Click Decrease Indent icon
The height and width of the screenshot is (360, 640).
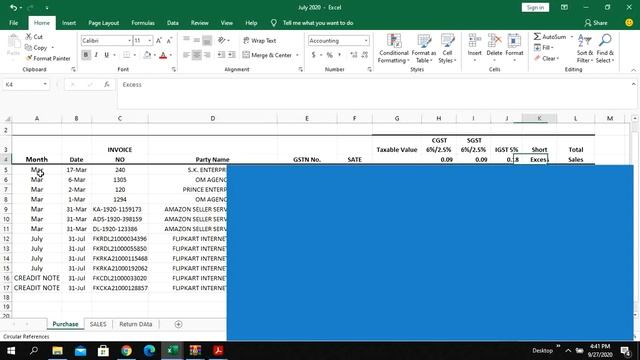coord(221,55)
